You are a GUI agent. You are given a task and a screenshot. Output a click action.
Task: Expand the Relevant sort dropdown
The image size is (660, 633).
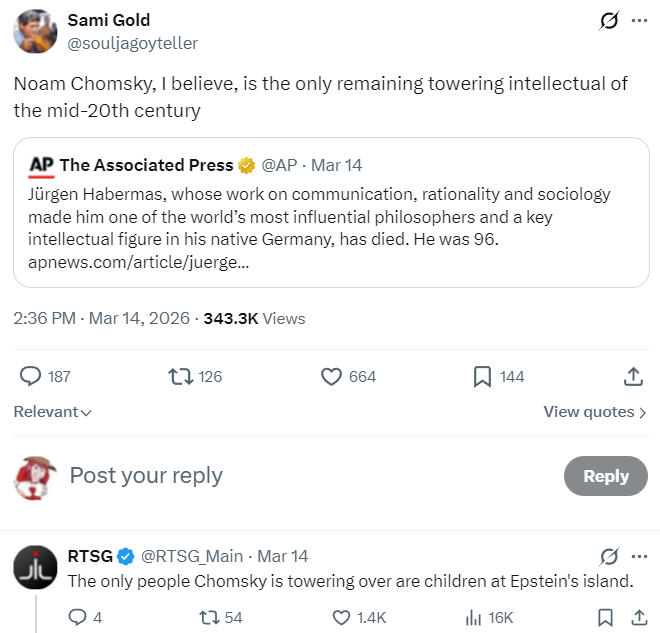click(53, 412)
